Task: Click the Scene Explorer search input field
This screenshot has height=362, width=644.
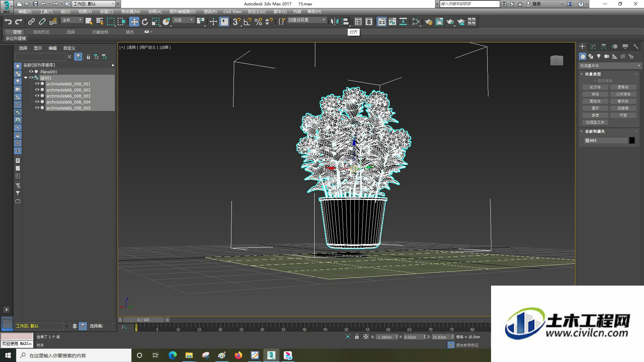Action: coord(40,57)
